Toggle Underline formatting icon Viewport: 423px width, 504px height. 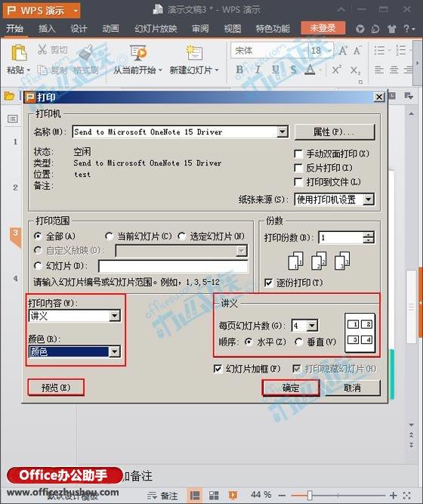pyautogui.click(x=276, y=70)
